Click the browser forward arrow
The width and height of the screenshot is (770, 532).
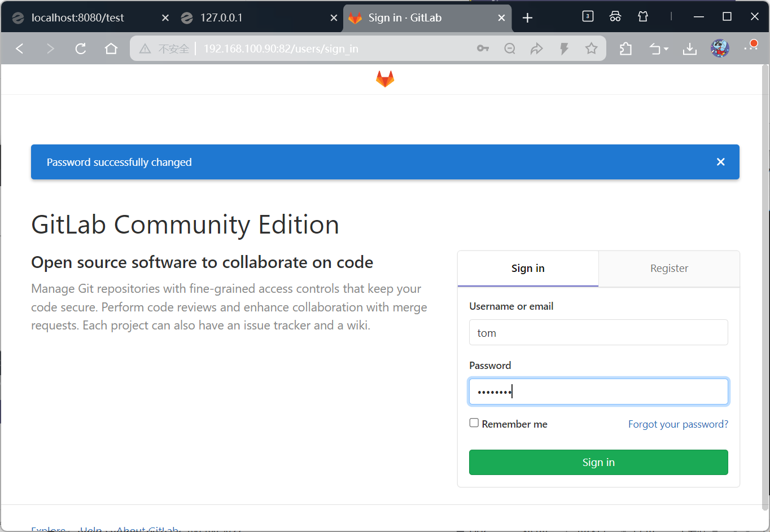click(x=50, y=49)
